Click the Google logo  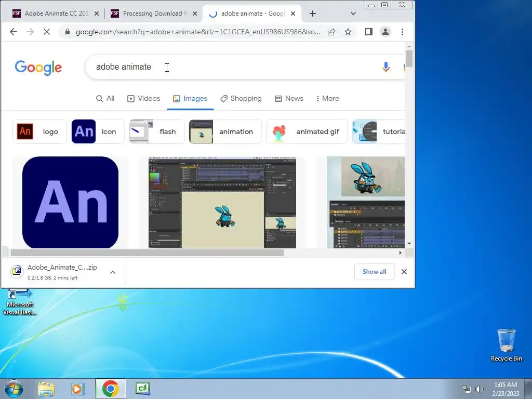(38, 68)
